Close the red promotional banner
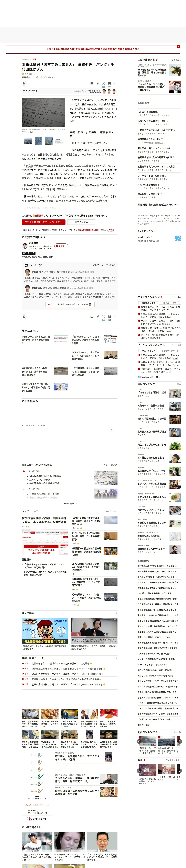The height and width of the screenshot is (868, 186). tap(178, 47)
